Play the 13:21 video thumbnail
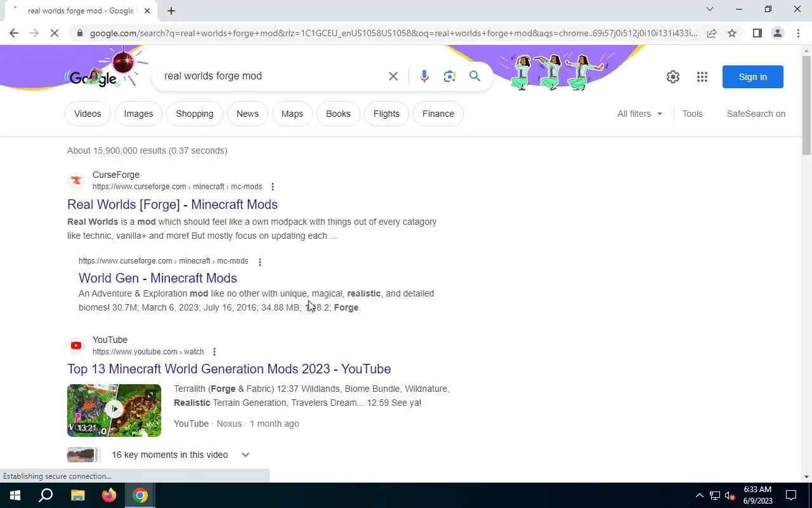 click(x=114, y=410)
